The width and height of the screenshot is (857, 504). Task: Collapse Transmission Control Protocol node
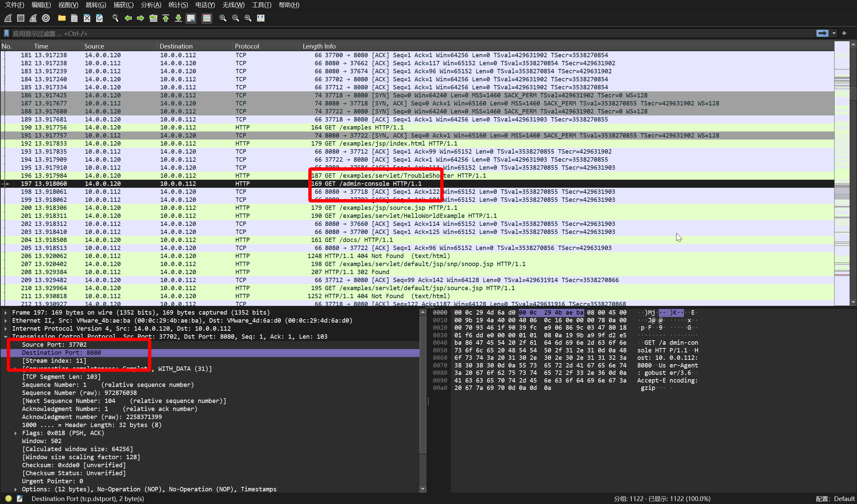coord(6,337)
